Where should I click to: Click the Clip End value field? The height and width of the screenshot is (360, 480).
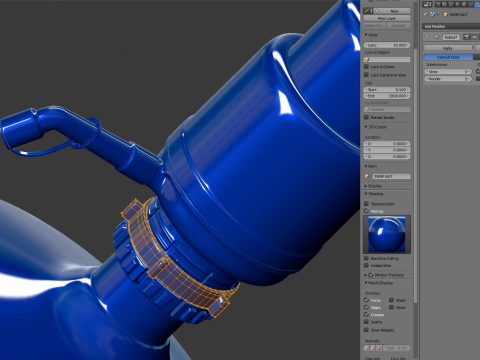coord(387,96)
